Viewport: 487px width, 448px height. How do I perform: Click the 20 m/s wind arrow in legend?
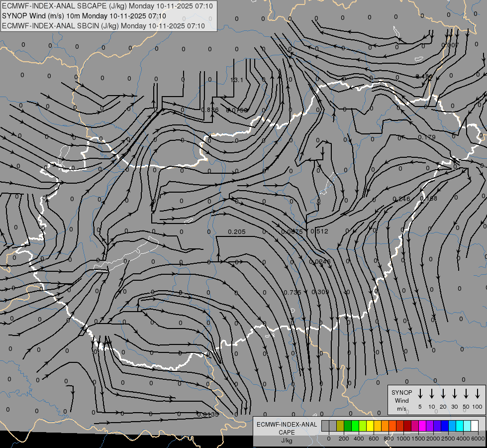point(443,393)
